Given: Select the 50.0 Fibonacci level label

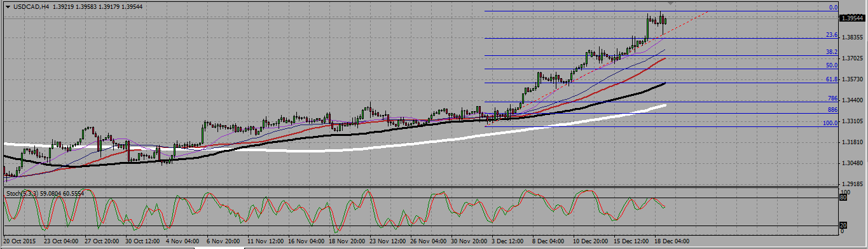Looking at the screenshot, I should 832,65.
